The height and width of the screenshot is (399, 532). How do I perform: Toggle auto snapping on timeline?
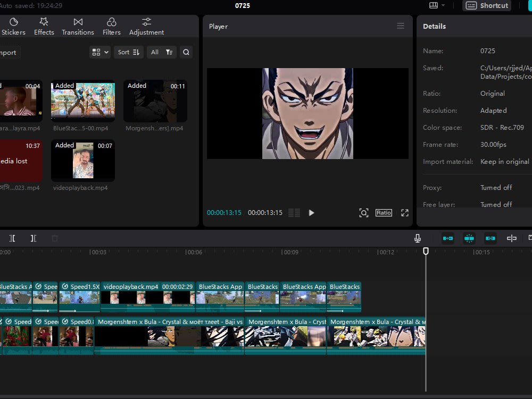click(x=469, y=238)
